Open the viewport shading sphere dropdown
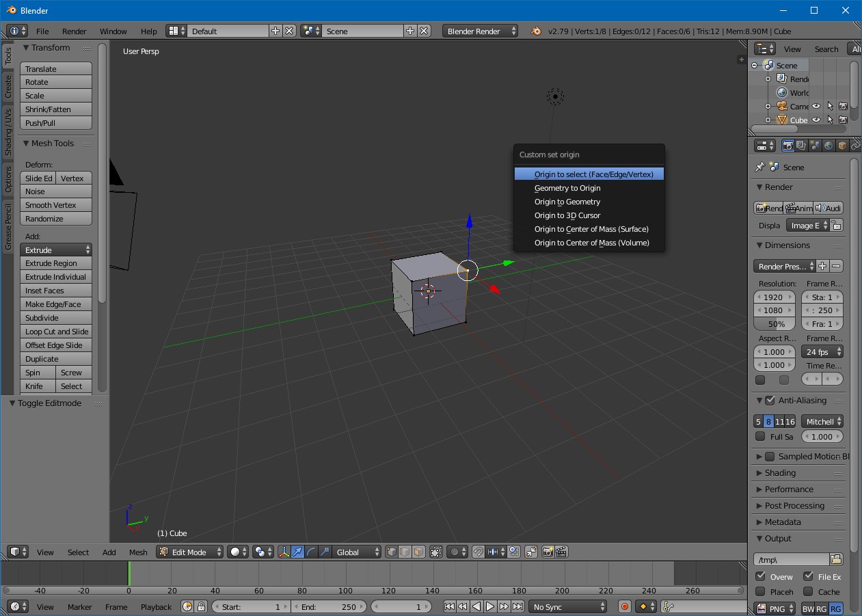Screen dimensions: 862x616 point(239,552)
